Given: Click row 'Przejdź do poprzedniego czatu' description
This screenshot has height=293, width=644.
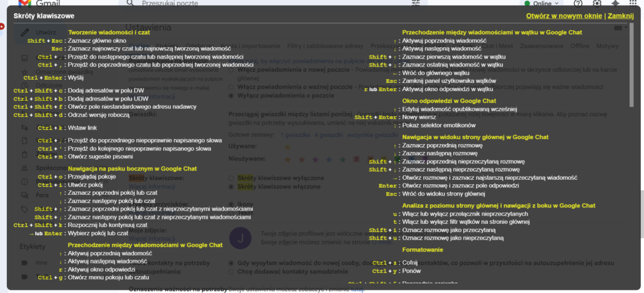Looking at the screenshot, I should click(x=160, y=65).
